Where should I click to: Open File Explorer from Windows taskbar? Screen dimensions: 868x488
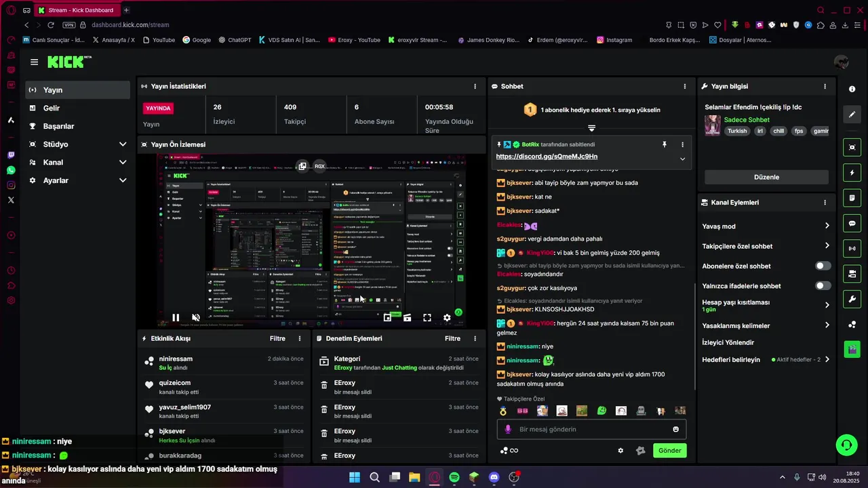click(414, 477)
